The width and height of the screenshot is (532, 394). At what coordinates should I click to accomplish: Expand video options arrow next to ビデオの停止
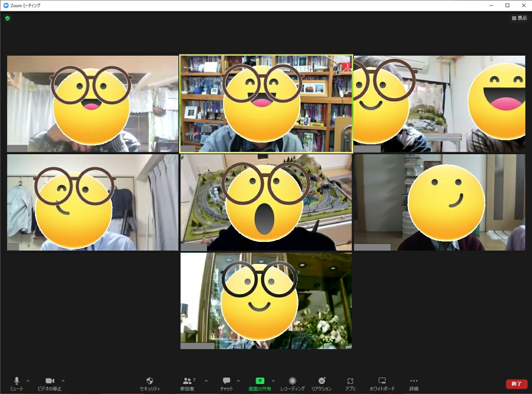pos(63,381)
